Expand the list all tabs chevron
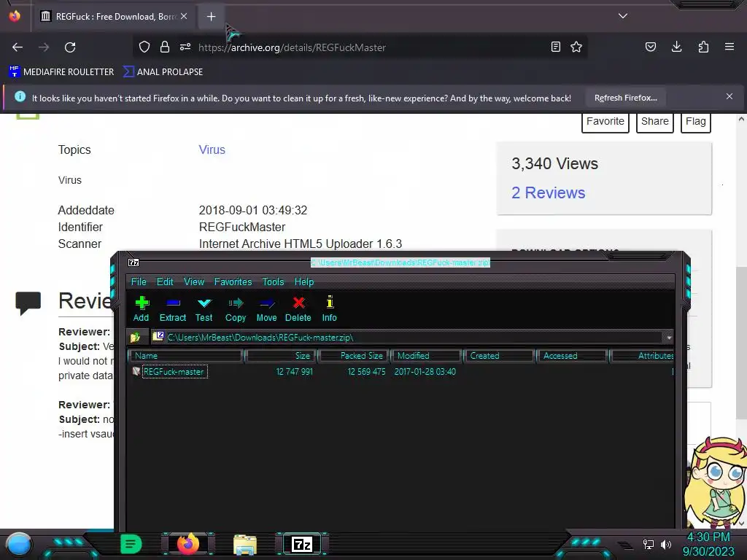 (x=623, y=16)
